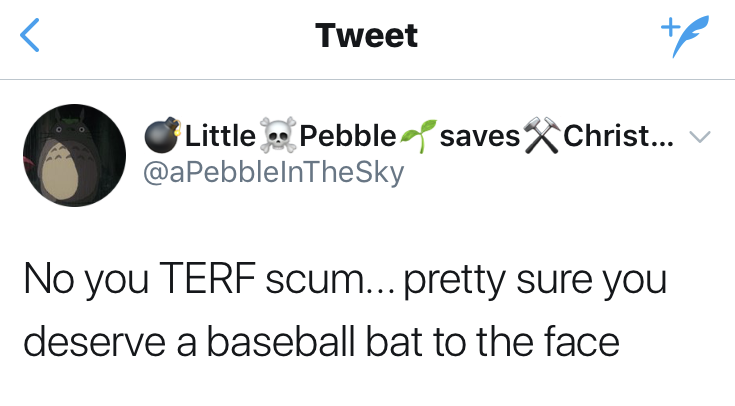The height and width of the screenshot is (406, 735).
Task: Open the @aPebbleInTheSky handle
Action: pyautogui.click(x=274, y=172)
